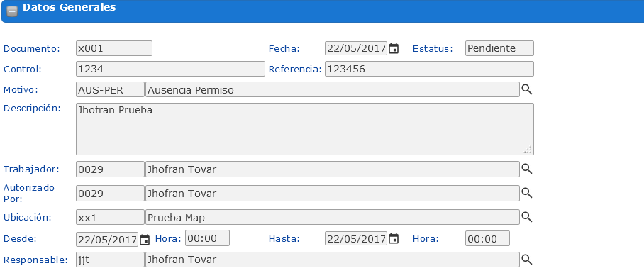Click the Descripción: label

pos(32,108)
